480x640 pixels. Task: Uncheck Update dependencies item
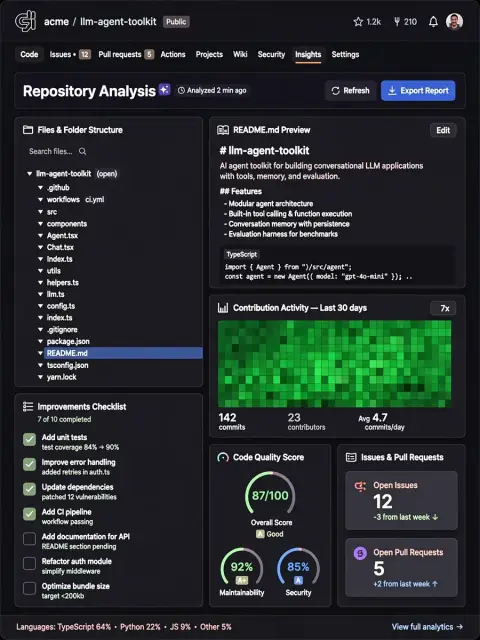tap(29, 489)
